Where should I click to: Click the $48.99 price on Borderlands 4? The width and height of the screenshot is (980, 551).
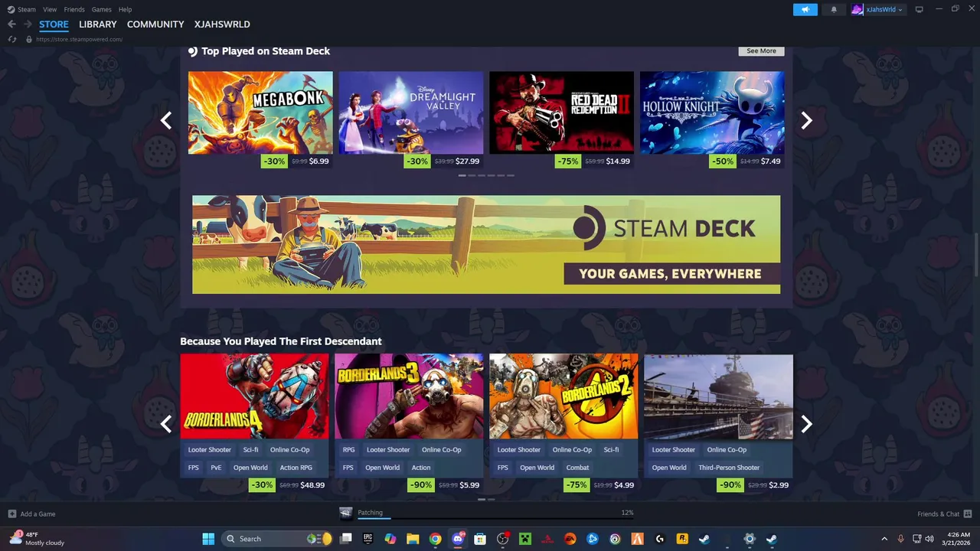[x=312, y=485]
